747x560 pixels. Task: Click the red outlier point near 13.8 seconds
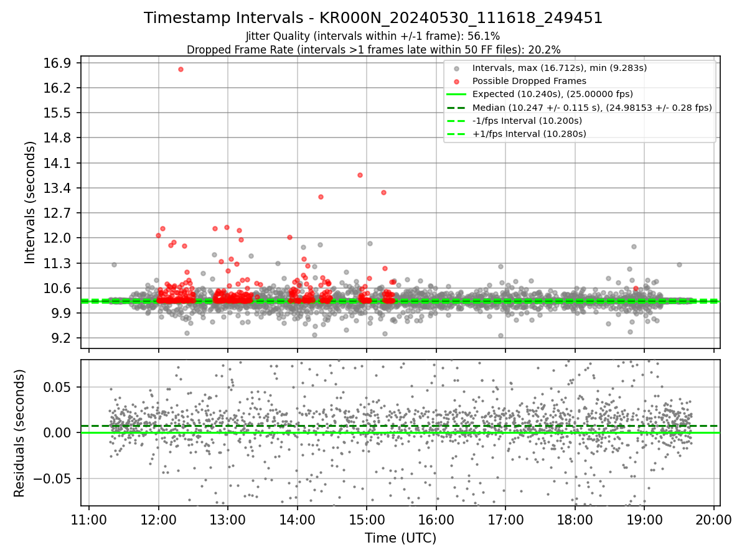[x=360, y=175]
